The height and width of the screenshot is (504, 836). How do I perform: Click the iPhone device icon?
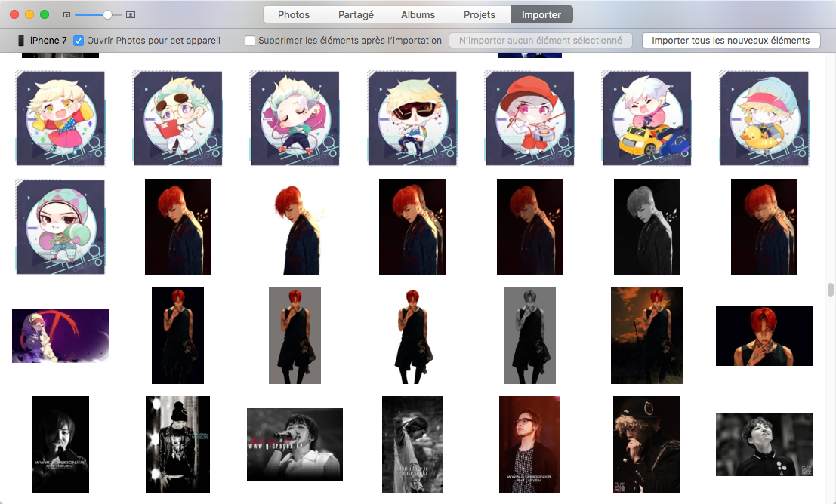(x=21, y=41)
